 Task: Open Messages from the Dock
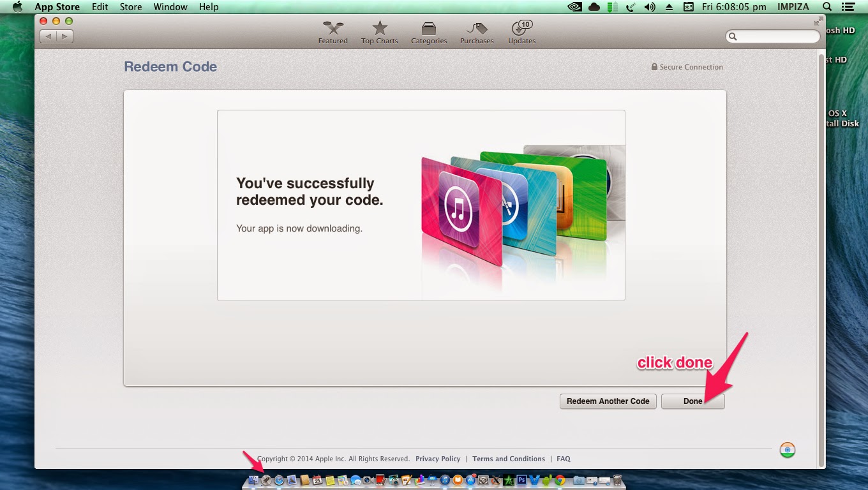355,480
